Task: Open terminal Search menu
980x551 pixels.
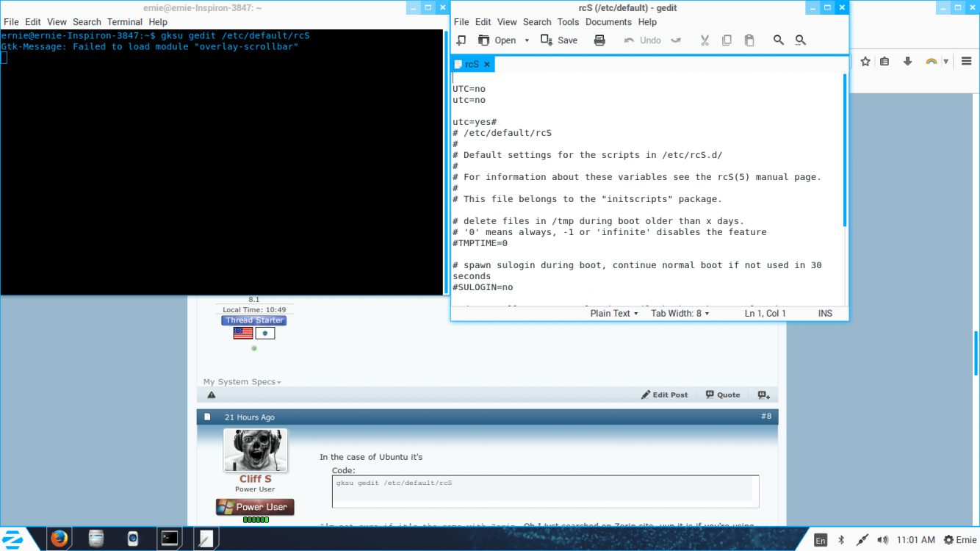Action: tap(87, 22)
